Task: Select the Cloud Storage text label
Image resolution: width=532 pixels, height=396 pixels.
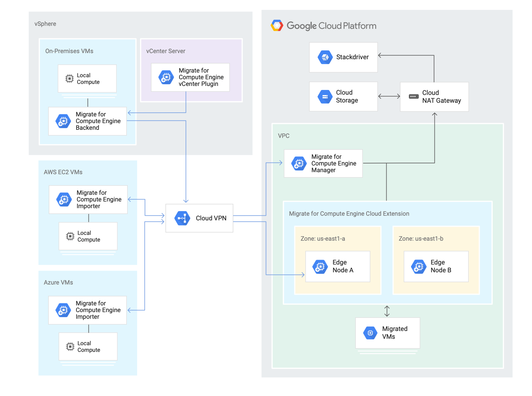Action: 347,96
